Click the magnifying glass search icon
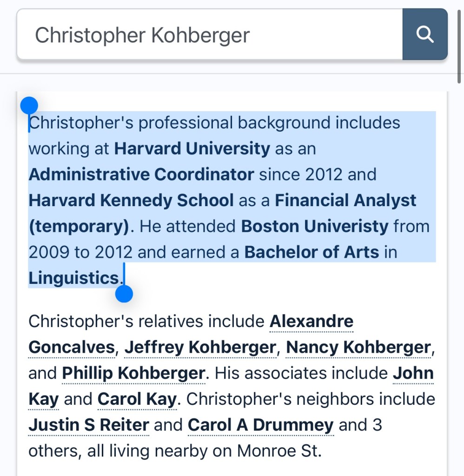 [425, 34]
